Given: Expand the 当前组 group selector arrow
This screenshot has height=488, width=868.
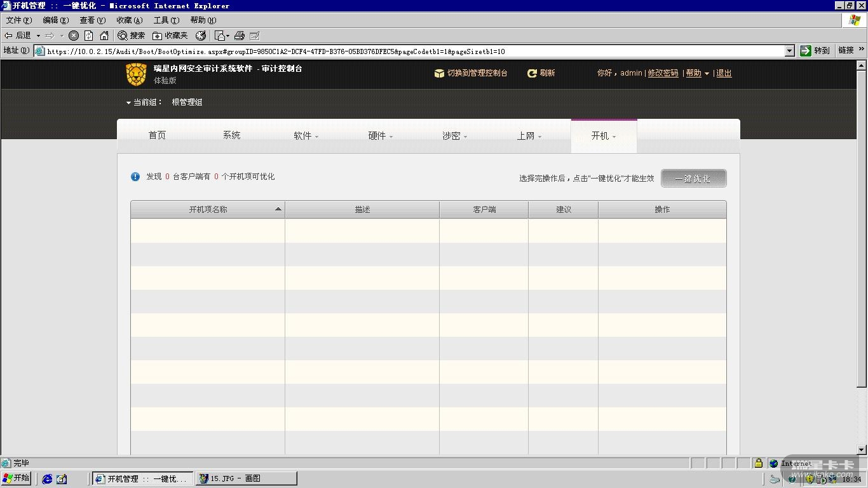Looking at the screenshot, I should click(128, 102).
